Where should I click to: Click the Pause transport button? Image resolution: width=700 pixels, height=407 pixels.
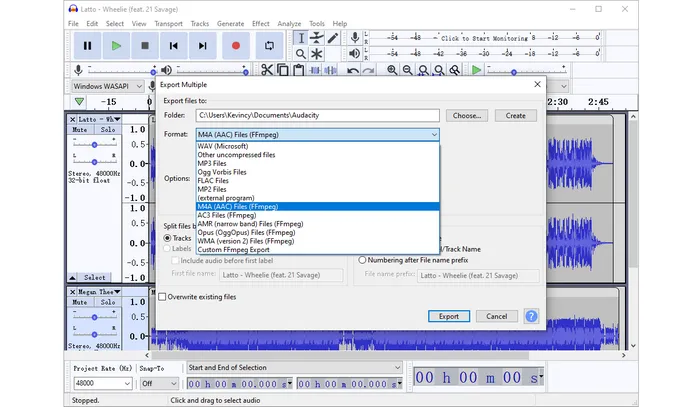point(88,46)
